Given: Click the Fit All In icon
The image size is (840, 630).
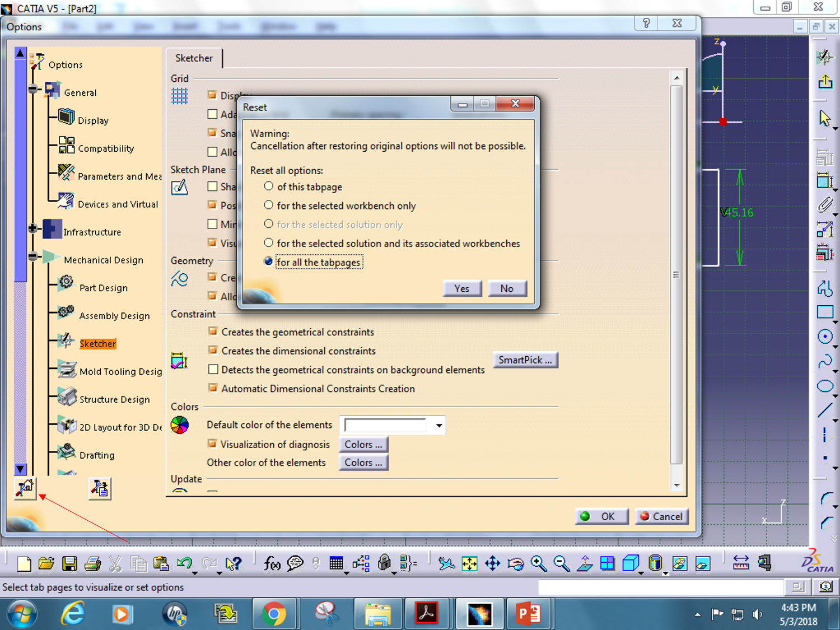Looking at the screenshot, I should click(469, 564).
